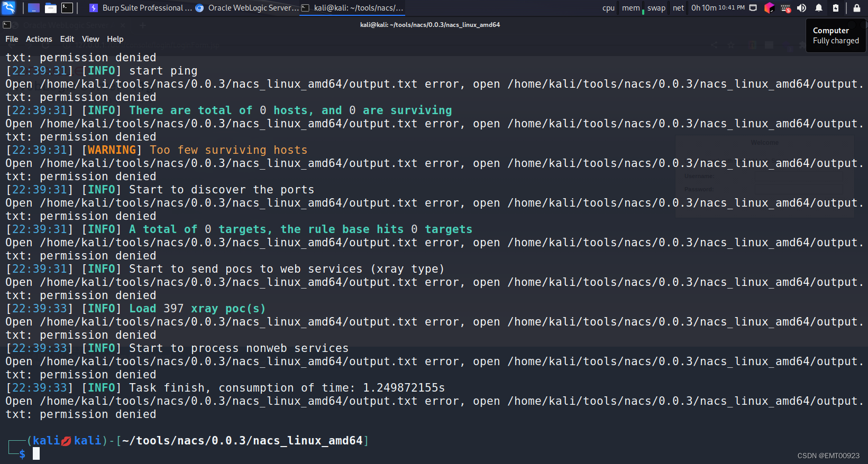This screenshot has width=868, height=464.
Task: Click the uptime 0h 10m indicator
Action: 703,8
